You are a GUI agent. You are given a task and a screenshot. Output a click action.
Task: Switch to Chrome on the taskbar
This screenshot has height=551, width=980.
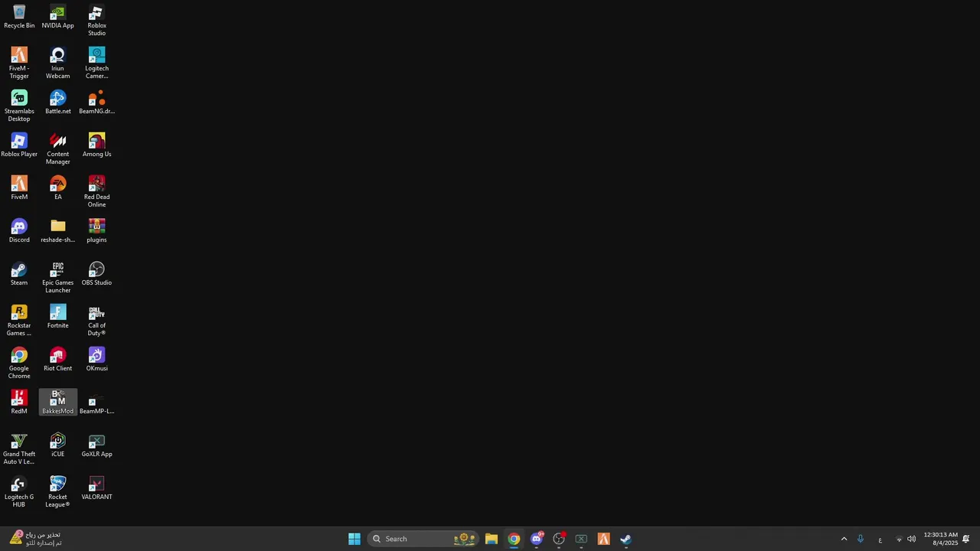click(x=514, y=539)
